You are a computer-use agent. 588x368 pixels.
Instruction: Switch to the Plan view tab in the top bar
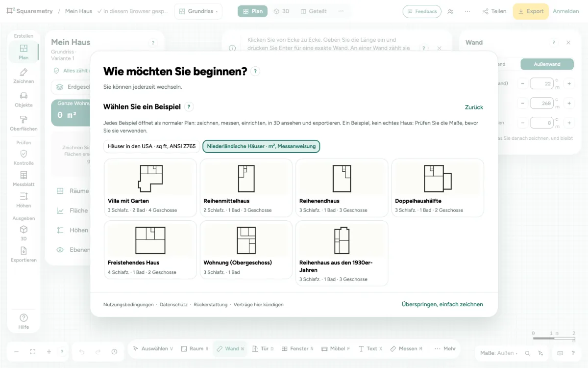point(252,11)
